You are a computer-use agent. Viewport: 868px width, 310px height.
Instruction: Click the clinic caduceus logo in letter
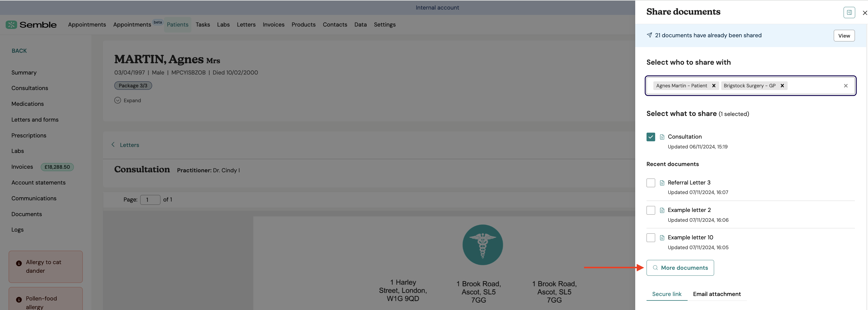(483, 245)
